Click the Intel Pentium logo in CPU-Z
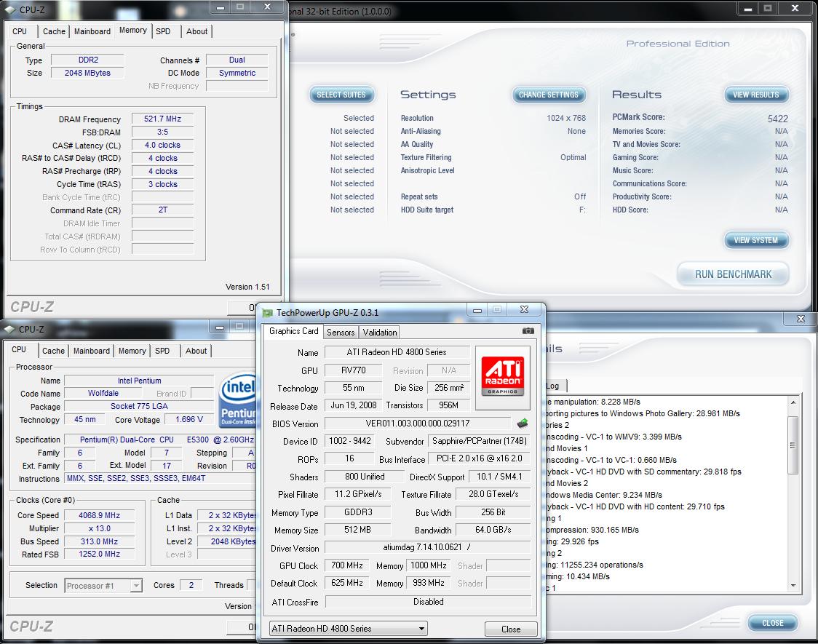 coord(238,400)
